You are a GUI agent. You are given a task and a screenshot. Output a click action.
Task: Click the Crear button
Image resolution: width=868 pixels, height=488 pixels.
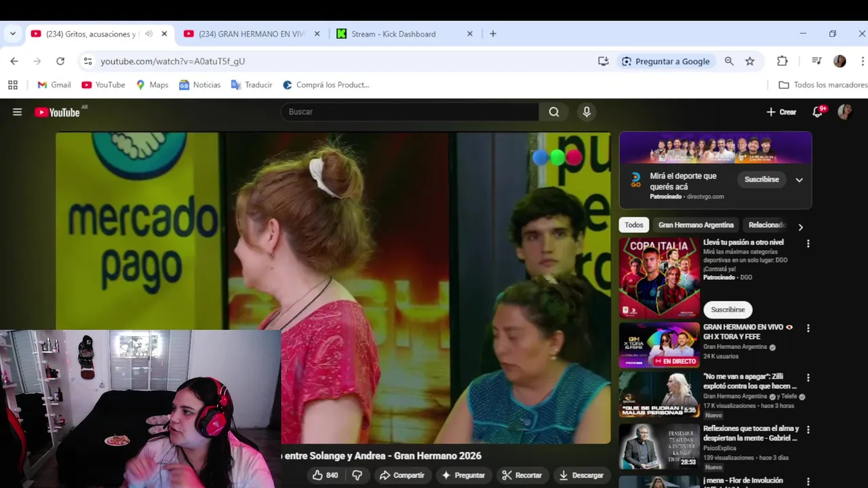click(x=781, y=112)
